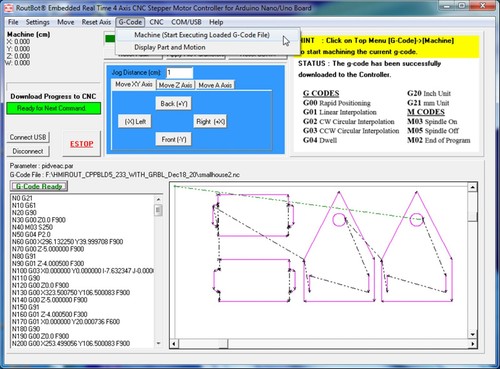The height and width of the screenshot is (369, 500).
Task: Select G-code line N70 G00 Z-5.000000 F900
Action: pyautogui.click(x=48, y=249)
